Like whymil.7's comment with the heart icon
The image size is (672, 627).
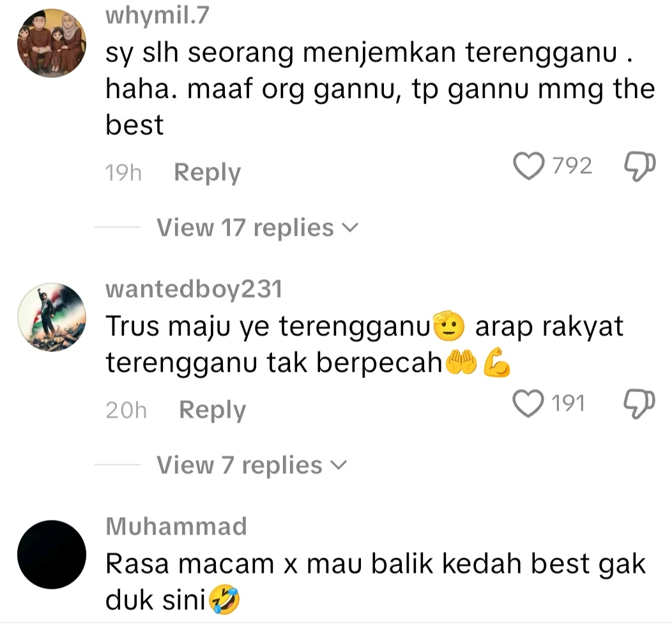529,166
